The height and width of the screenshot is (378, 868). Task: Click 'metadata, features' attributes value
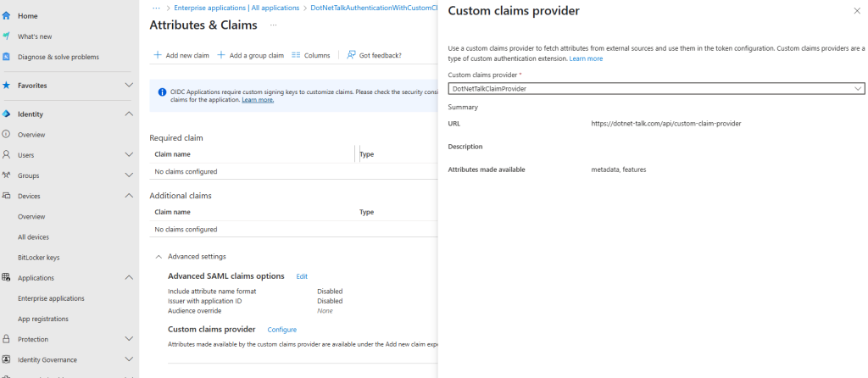click(618, 170)
